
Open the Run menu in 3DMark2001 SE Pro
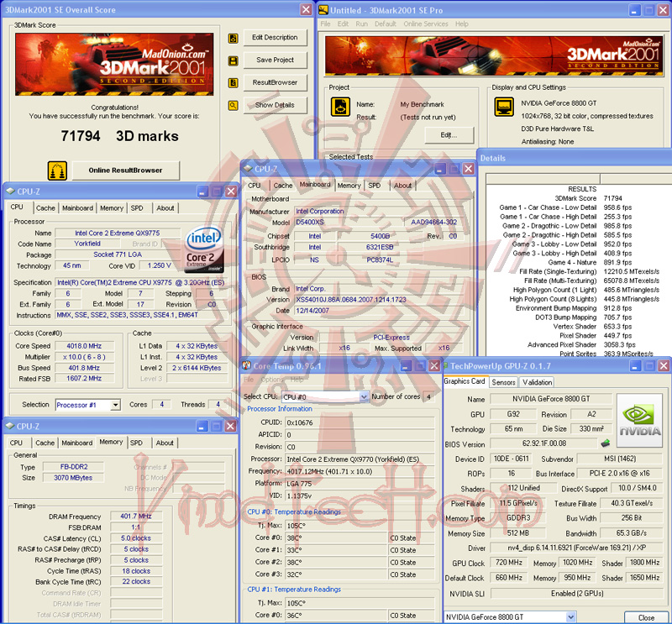pyautogui.click(x=362, y=24)
